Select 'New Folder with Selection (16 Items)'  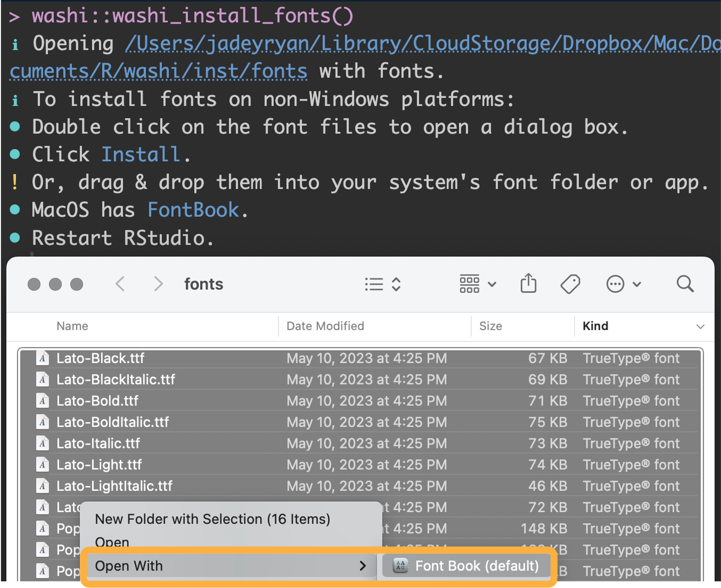coord(212,519)
